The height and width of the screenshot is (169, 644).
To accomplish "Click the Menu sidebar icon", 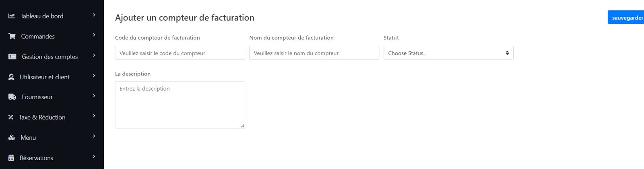I will [x=12, y=138].
